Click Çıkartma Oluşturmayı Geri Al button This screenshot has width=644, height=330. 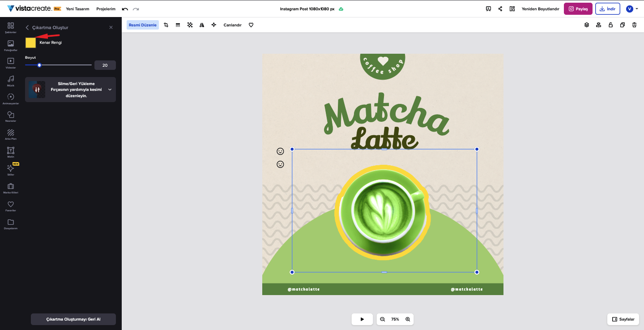(73, 319)
